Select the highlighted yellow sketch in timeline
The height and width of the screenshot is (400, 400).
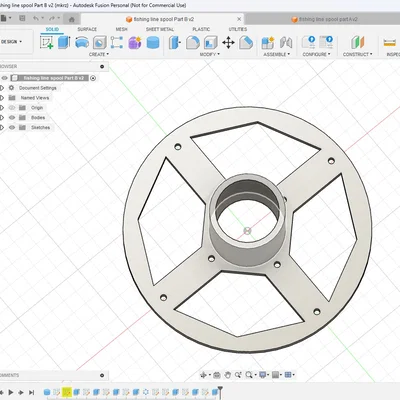click(x=67, y=392)
